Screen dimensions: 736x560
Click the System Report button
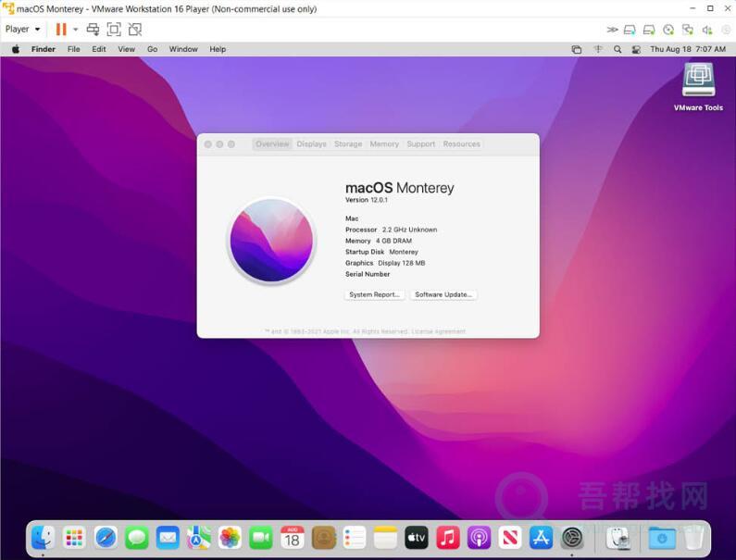pyautogui.click(x=374, y=294)
